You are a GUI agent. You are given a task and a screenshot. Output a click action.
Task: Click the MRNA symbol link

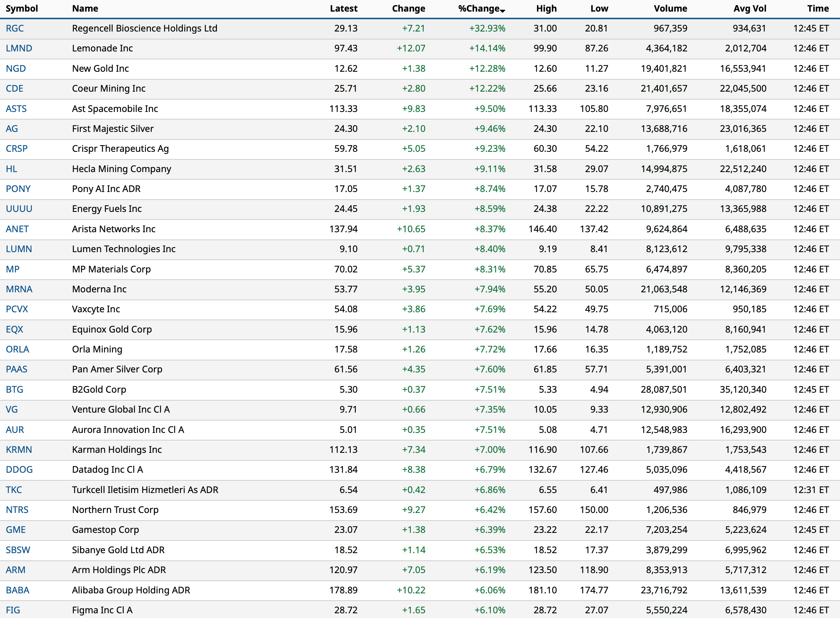click(19, 289)
